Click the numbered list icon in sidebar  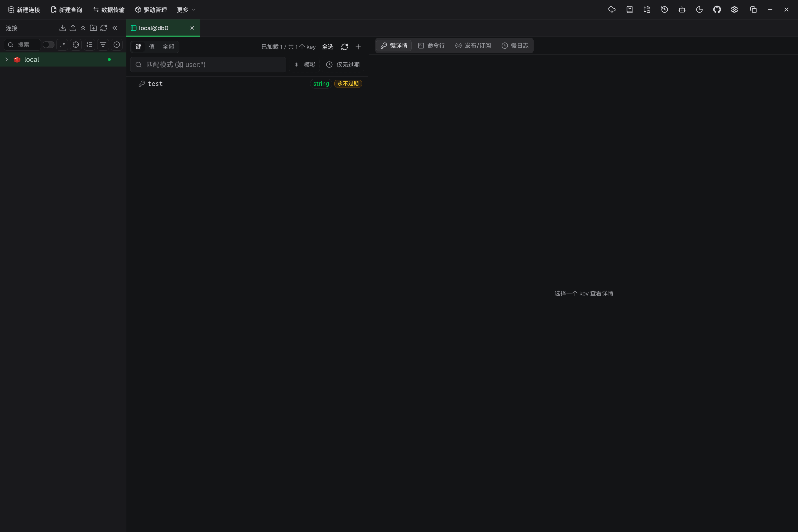[90, 45]
